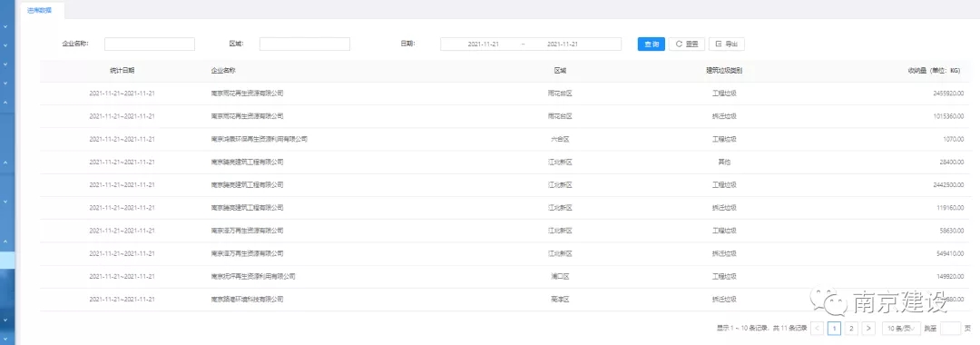Screen dimensions: 980x345
Task: Select the highlighted active left sidebar item
Action: pyautogui.click(x=7, y=260)
